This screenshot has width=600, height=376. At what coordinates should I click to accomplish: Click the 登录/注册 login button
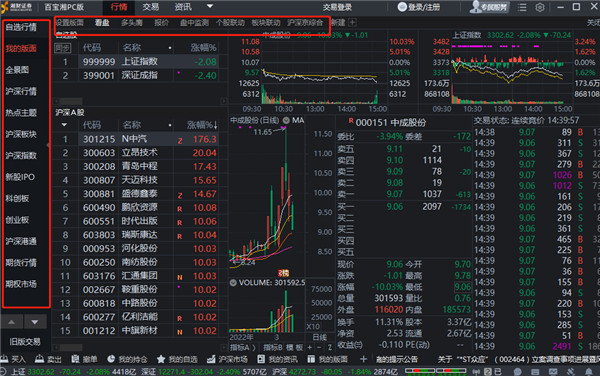pyautogui.click(x=419, y=7)
